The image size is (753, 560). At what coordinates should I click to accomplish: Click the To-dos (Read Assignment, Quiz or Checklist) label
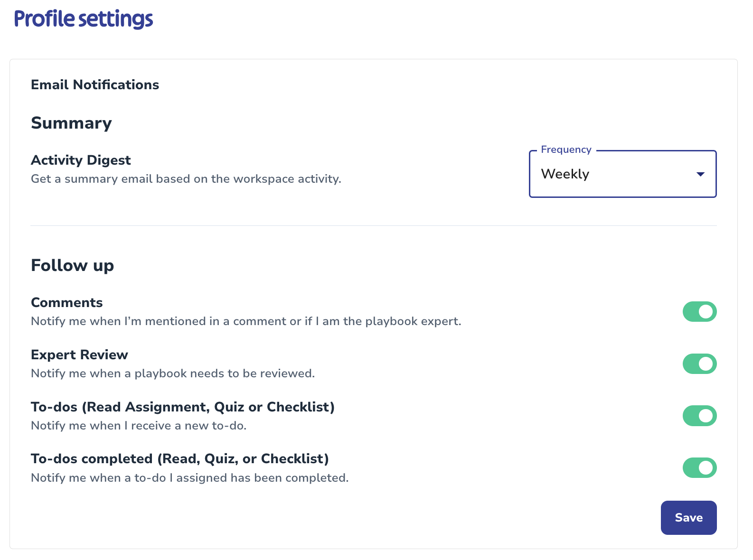(x=183, y=407)
